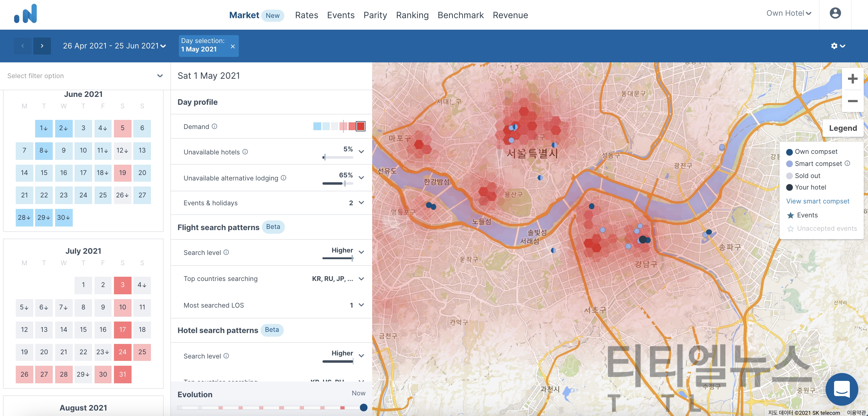This screenshot has height=416, width=868.
Task: Zoom out on the map
Action: point(853,101)
